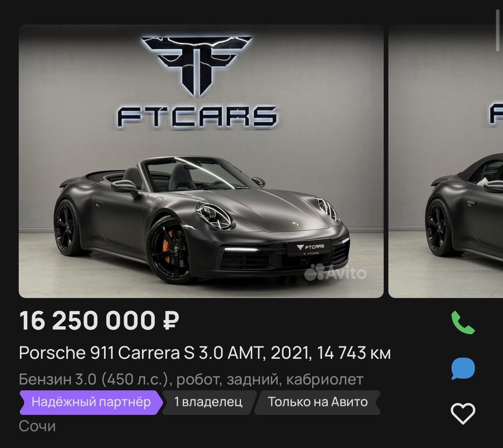Viewport: 503px width, 448px height.
Task: Select the Только на Авито badge
Action: click(317, 402)
